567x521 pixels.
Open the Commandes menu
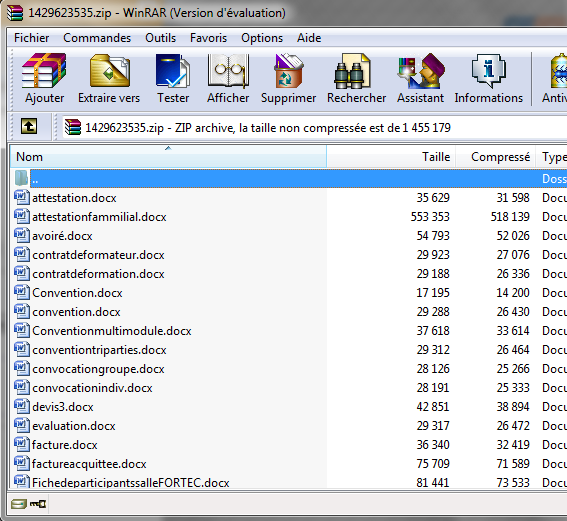tap(97, 38)
